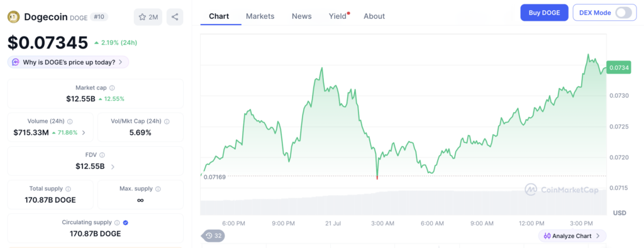Screen dimensions: 644x248
Task: Open 'Why is DOGE's price up today?'
Action: 68,62
